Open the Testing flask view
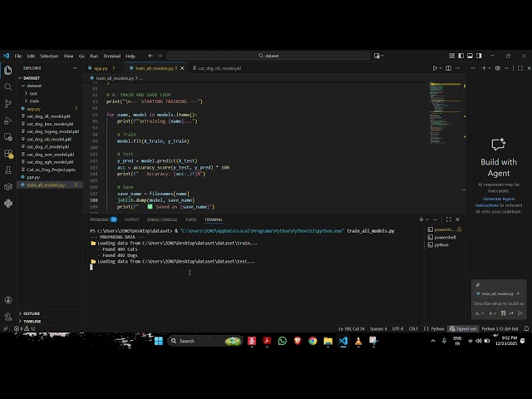Viewport: 532px width, 399px height. tap(8, 170)
